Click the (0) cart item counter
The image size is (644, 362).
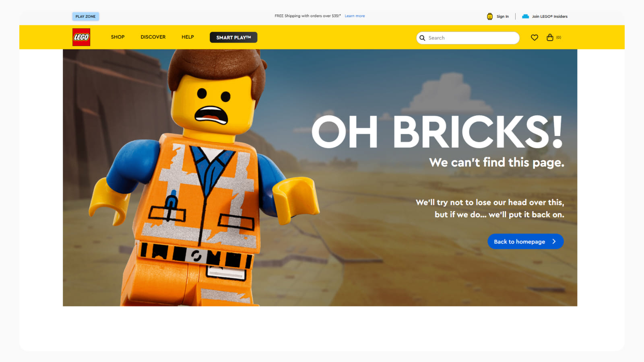(558, 37)
